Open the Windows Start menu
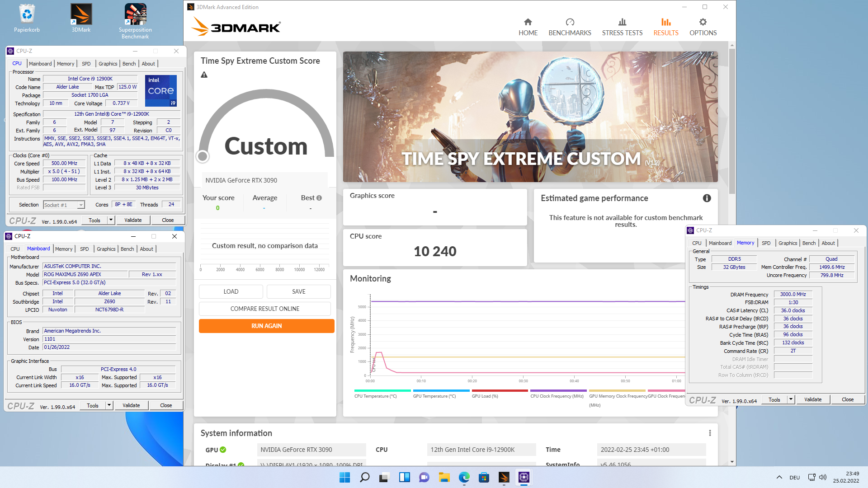Viewport: 868px width, 488px height. (x=344, y=477)
